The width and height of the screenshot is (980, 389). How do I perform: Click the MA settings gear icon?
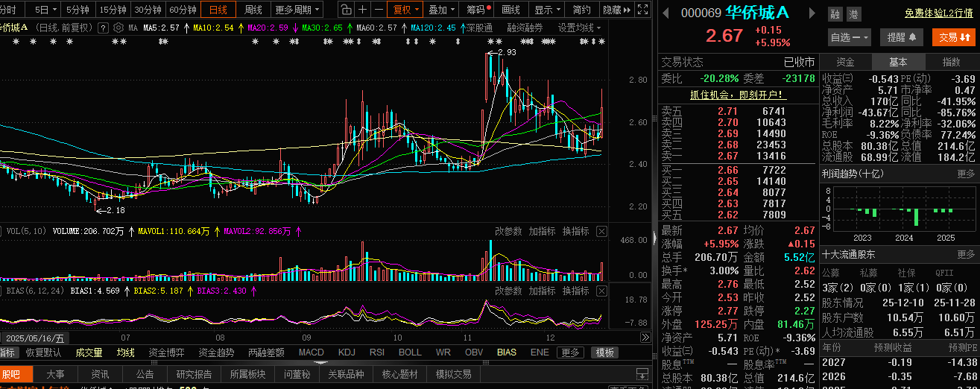pyautogui.click(x=118, y=28)
